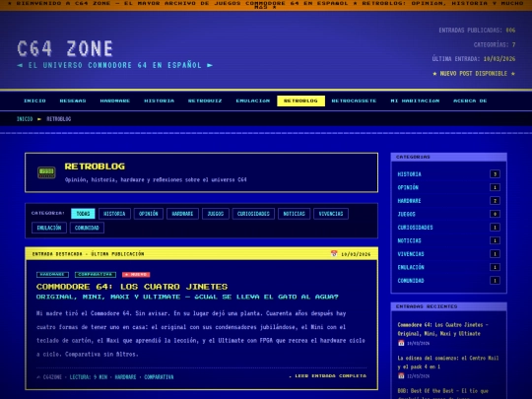This screenshot has width=532, height=399.
Task: Open the INICIO navigation item
Action: pos(34,100)
